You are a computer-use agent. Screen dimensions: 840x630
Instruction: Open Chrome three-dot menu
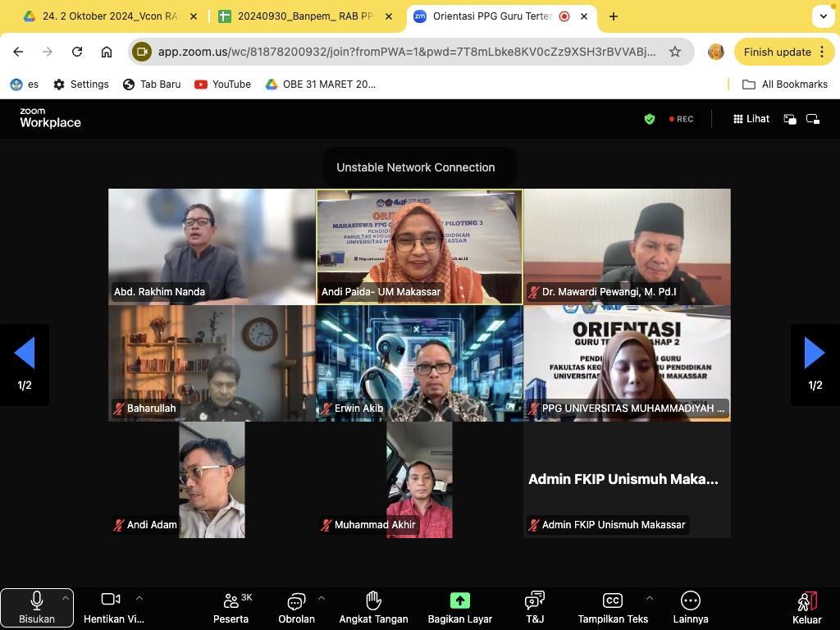(822, 52)
